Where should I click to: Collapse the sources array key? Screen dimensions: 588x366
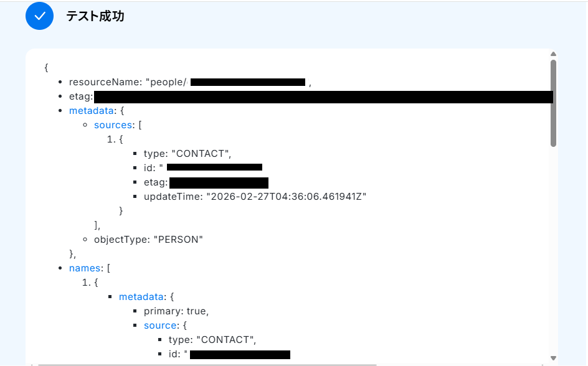click(113, 125)
